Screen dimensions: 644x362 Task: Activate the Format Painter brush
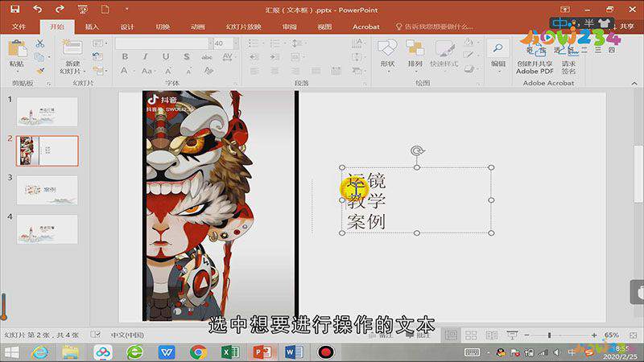pos(39,71)
